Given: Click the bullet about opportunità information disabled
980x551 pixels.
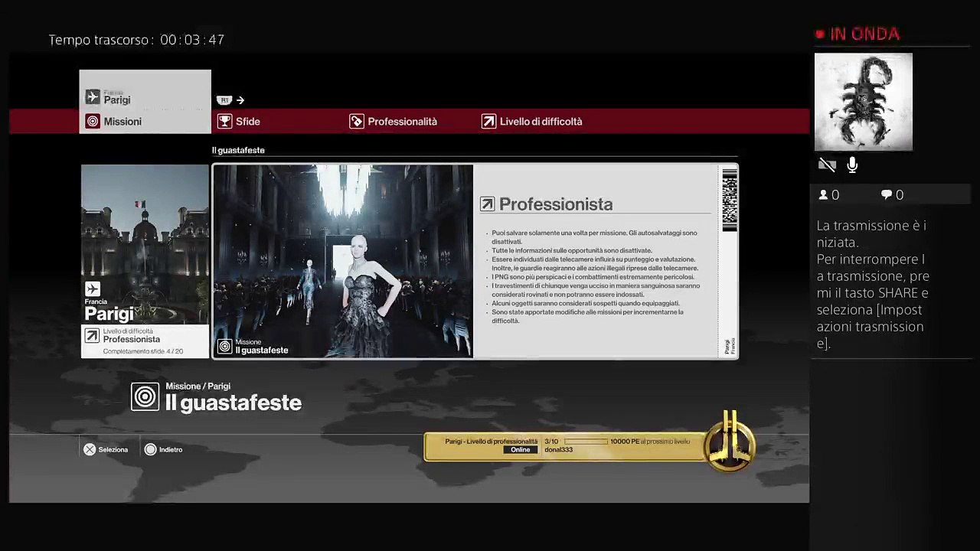Looking at the screenshot, I should (568, 251).
